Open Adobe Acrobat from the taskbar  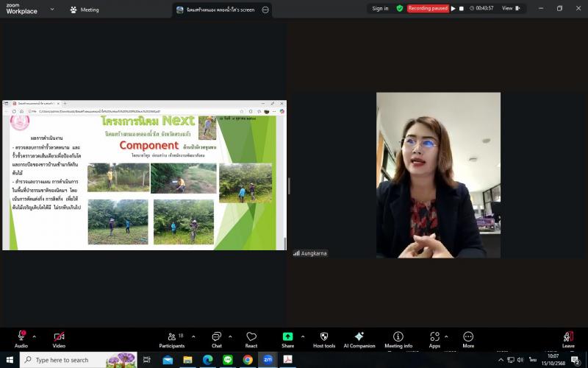[287, 360]
